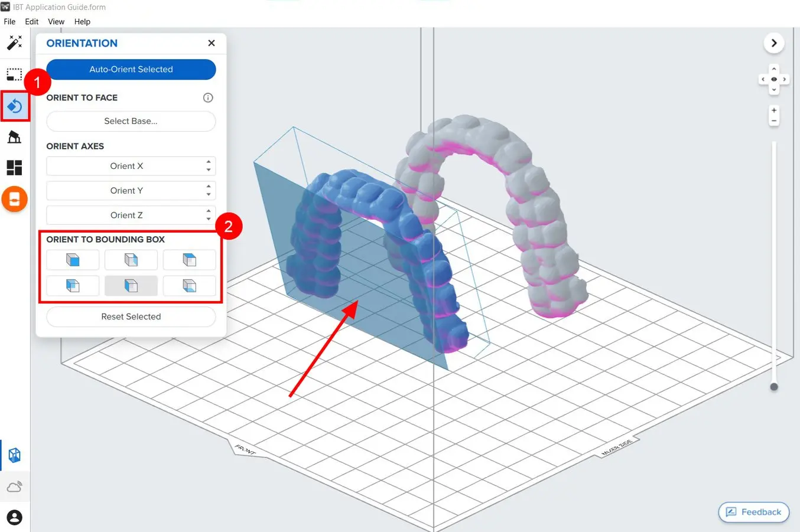
Task: Decrease the Orient Z value with down arrow
Action: click(209, 219)
